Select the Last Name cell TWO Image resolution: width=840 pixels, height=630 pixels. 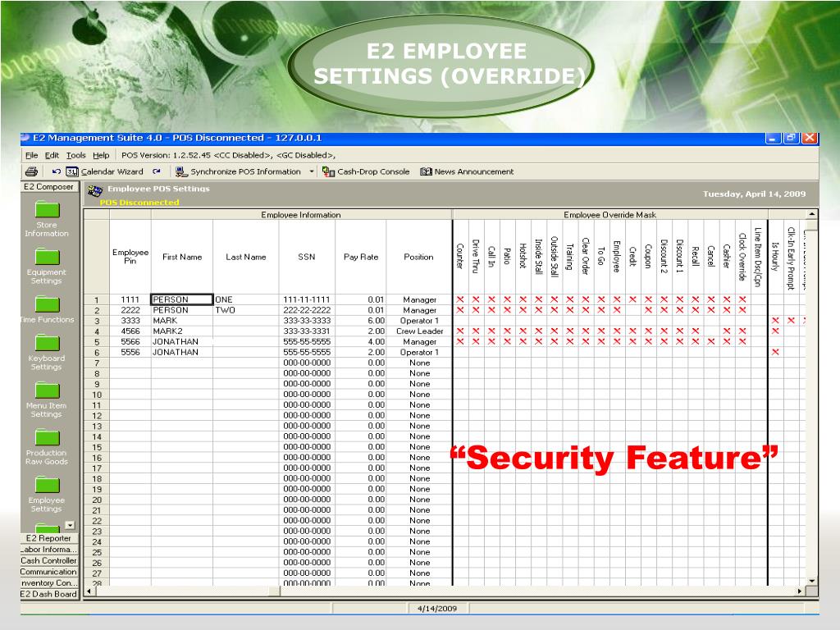coord(246,310)
